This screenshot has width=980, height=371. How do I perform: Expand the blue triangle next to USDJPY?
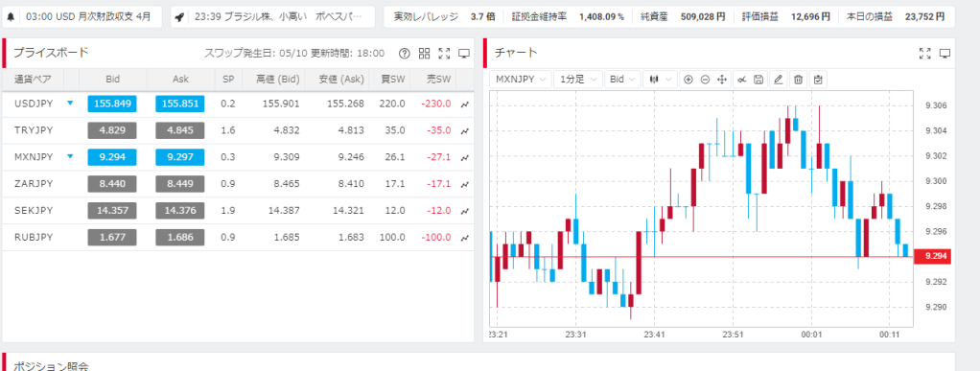pyautogui.click(x=70, y=104)
